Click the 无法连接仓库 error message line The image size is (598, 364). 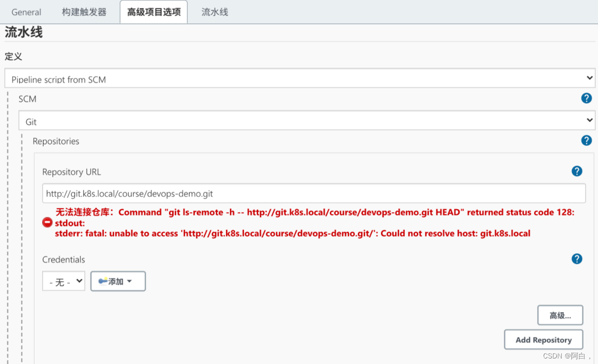[x=315, y=212]
